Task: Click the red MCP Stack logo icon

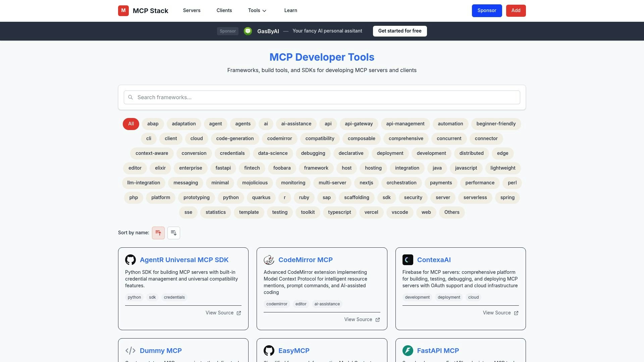Action: 123,11
